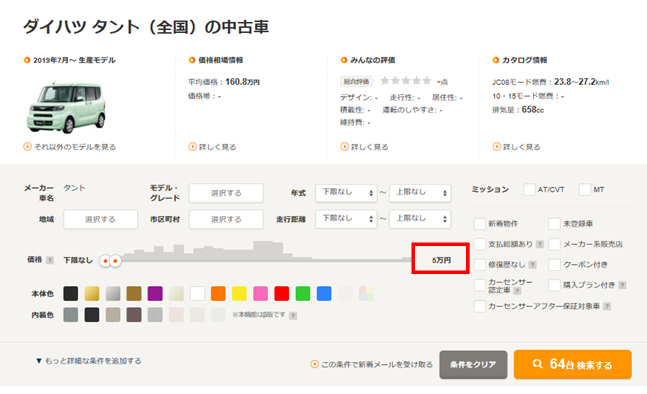Select the brown body color swatch

pyautogui.click(x=134, y=293)
